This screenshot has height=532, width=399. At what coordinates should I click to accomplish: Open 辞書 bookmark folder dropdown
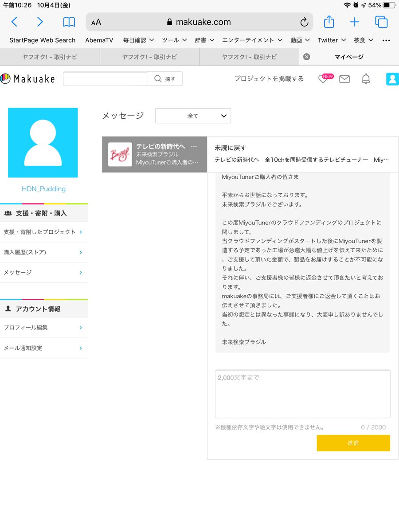point(204,40)
